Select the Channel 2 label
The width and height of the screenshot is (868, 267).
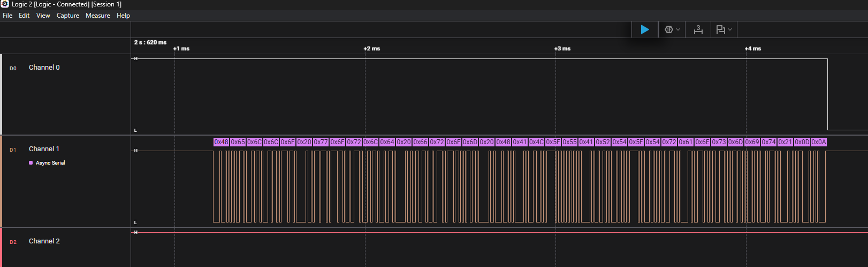point(44,241)
